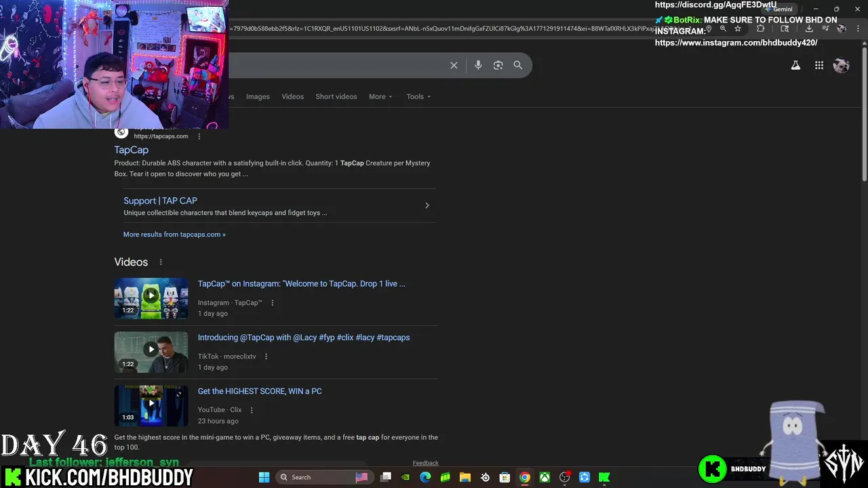The image size is (868, 488).
Task: Click the Videos section heading
Action: 131,262
